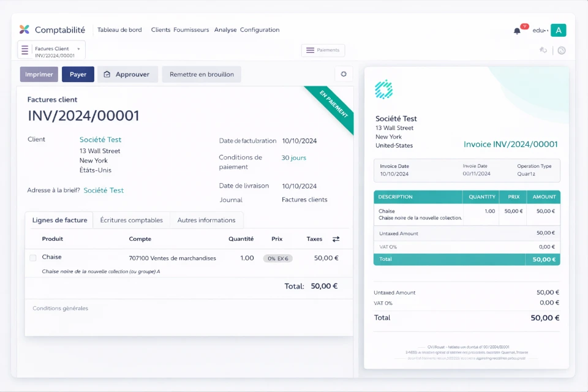This screenshot has width=588, height=392.
Task: Click the column settings arrows icon
Action: (x=336, y=239)
